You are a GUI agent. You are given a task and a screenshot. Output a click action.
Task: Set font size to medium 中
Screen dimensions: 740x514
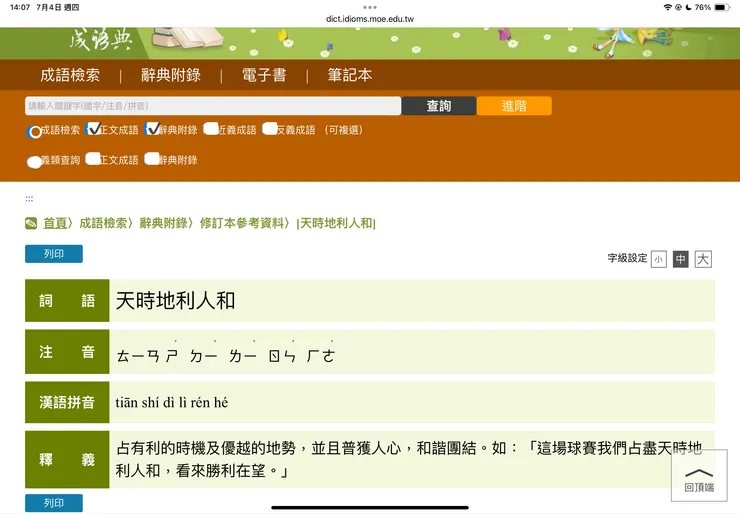pos(681,259)
